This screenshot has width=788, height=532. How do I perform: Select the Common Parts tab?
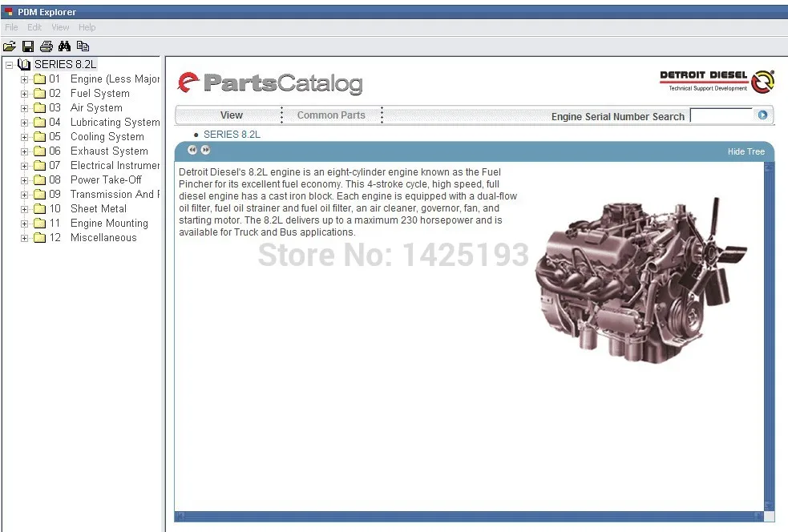[x=331, y=115]
